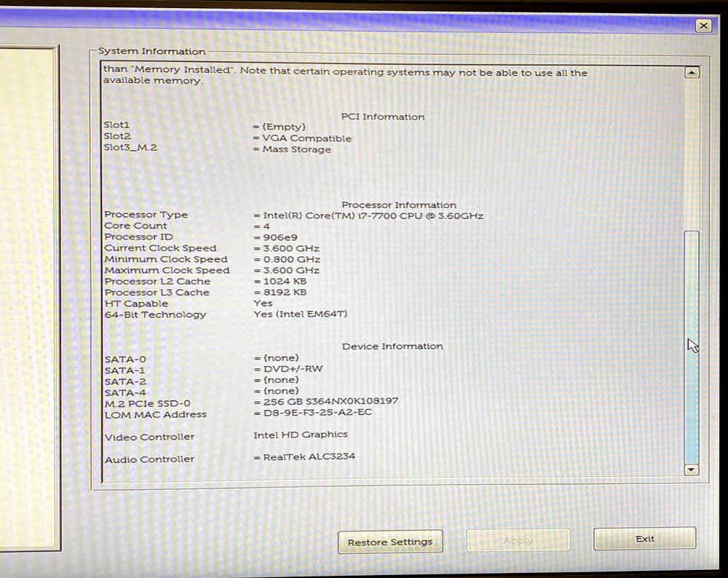Click the HT Capable label
This screenshot has width=728, height=578.
click(136, 304)
